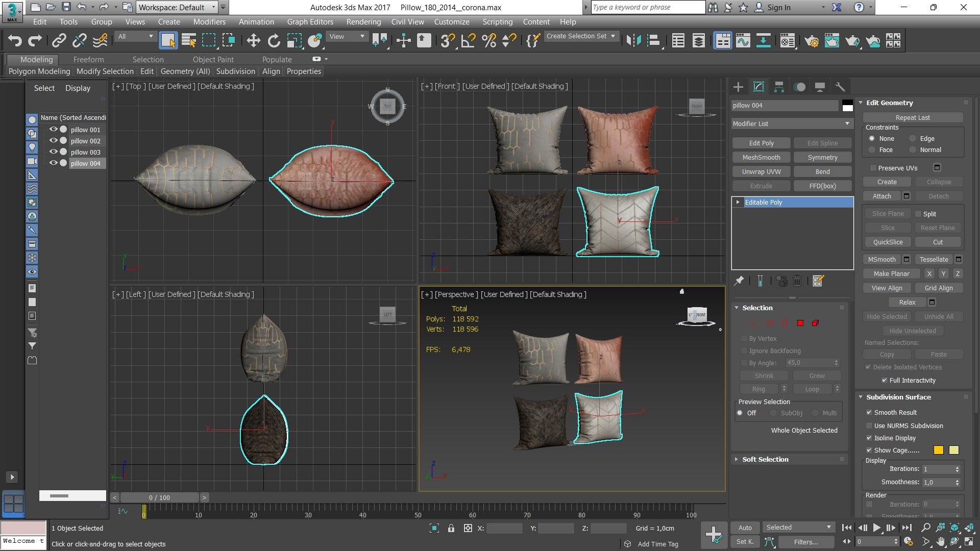Image resolution: width=980 pixels, height=551 pixels.
Task: Click the object color swatch
Action: point(847,106)
